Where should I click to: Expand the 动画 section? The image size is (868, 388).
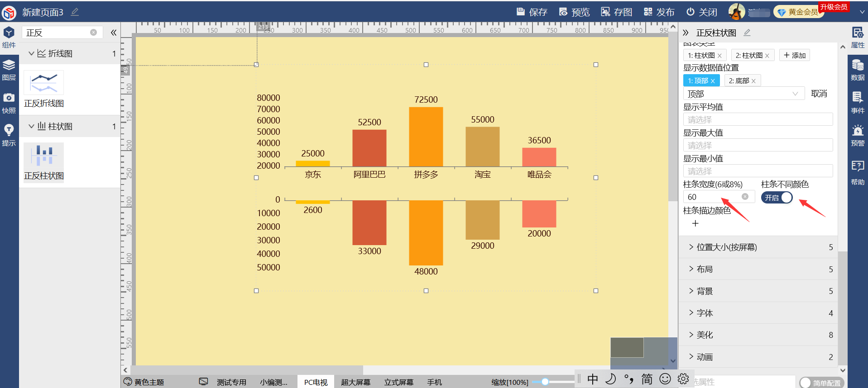(x=758, y=357)
